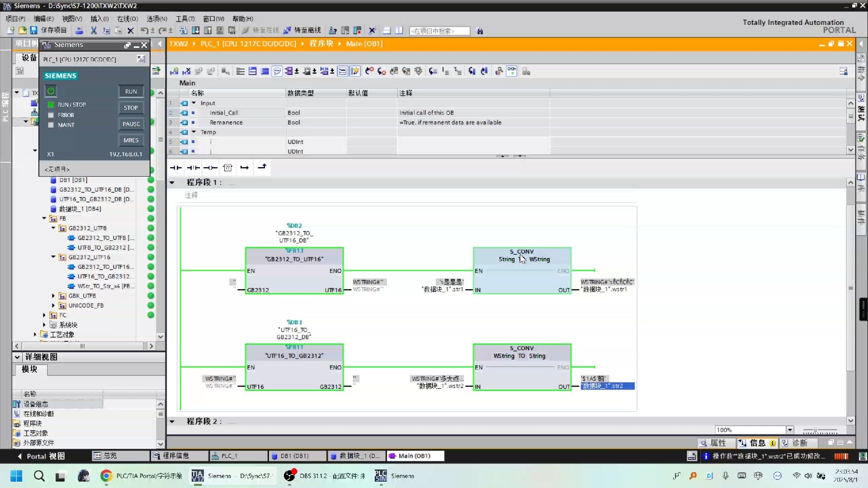Collapse 程序段 1 network
Viewport: 868px width, 488px height.
(x=172, y=183)
